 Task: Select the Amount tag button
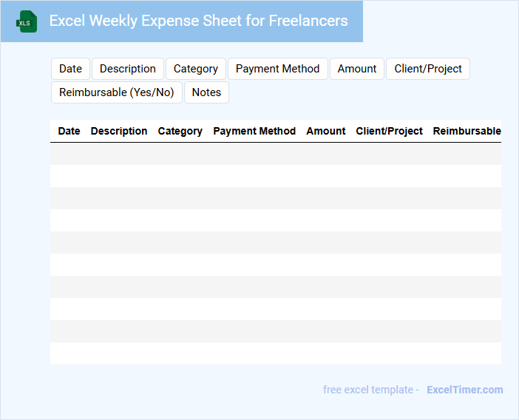(357, 69)
